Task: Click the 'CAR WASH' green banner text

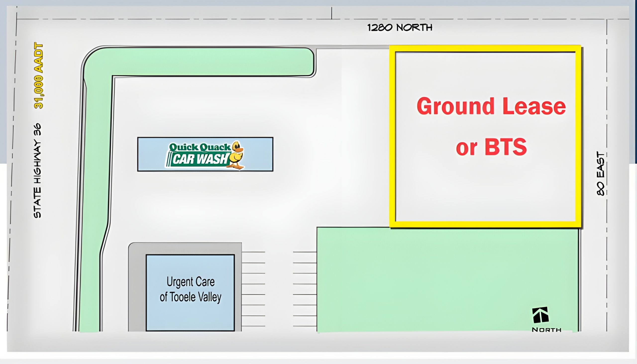Action: (x=200, y=160)
